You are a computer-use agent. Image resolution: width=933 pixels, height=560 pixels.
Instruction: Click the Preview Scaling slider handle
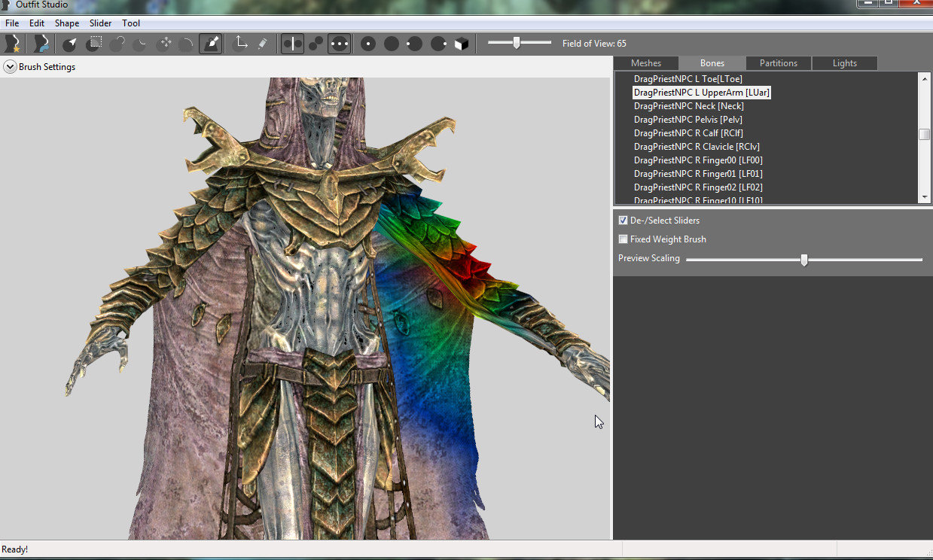[804, 260]
